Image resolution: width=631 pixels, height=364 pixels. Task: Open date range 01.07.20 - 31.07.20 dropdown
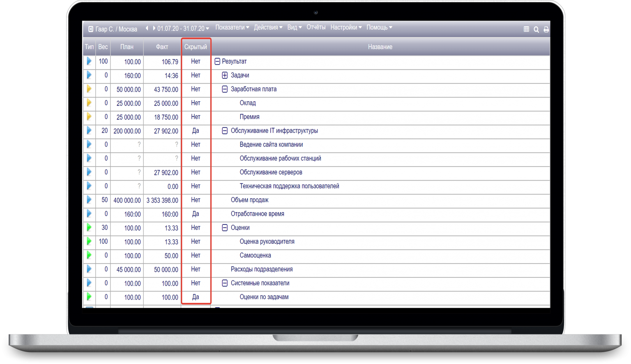click(x=183, y=29)
